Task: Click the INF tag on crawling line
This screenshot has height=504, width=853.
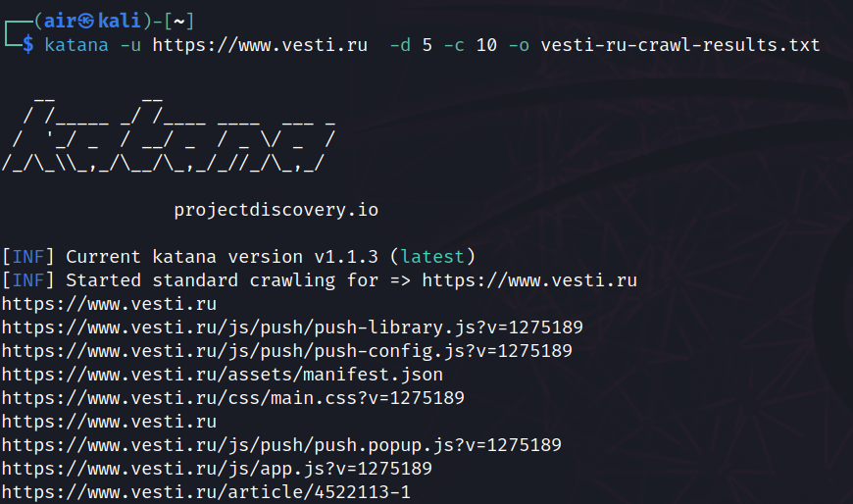Action: [x=27, y=280]
